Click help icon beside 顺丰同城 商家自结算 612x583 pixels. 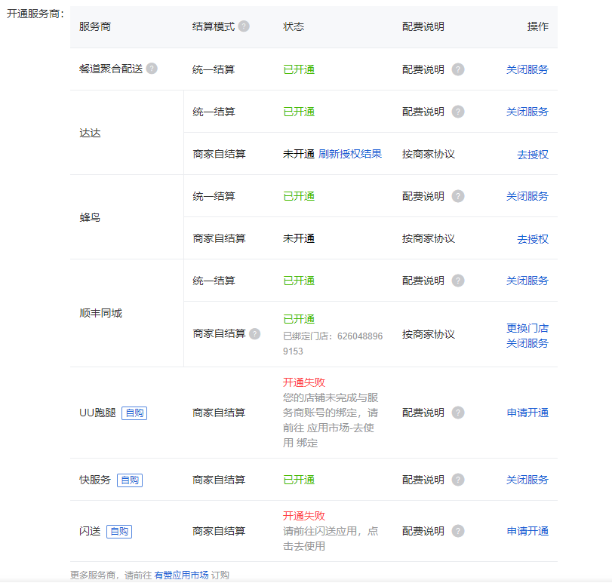tap(255, 334)
